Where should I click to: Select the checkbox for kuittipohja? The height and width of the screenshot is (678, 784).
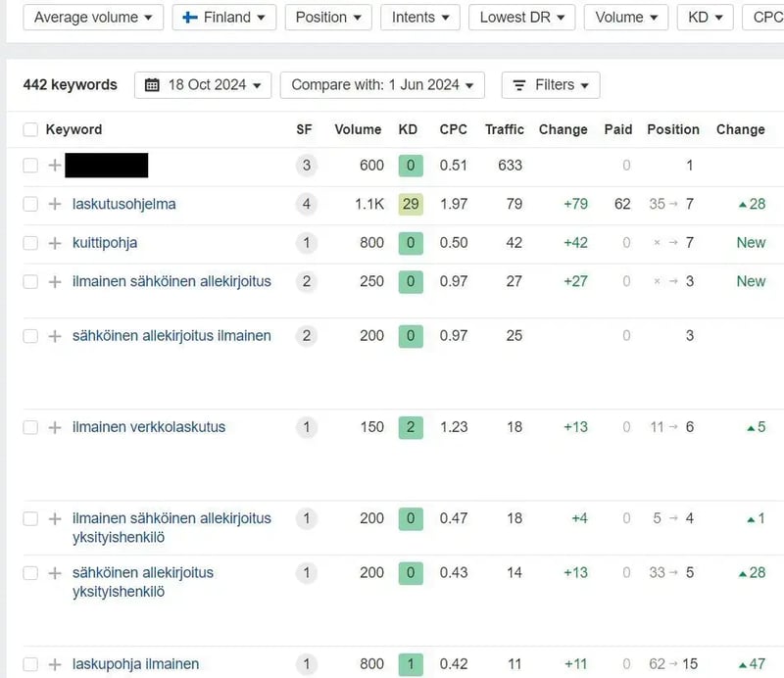pyautogui.click(x=30, y=243)
